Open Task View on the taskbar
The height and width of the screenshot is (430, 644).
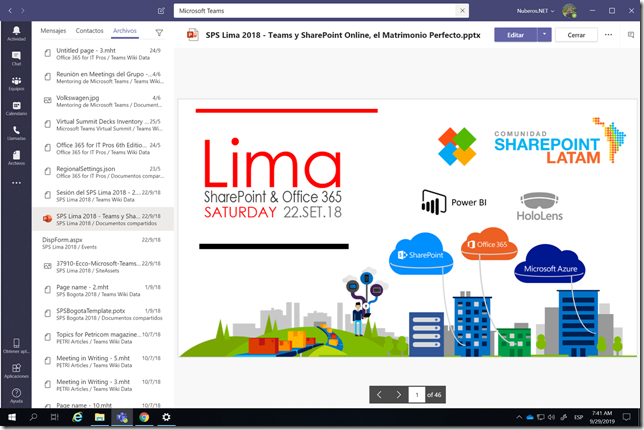click(x=54, y=417)
